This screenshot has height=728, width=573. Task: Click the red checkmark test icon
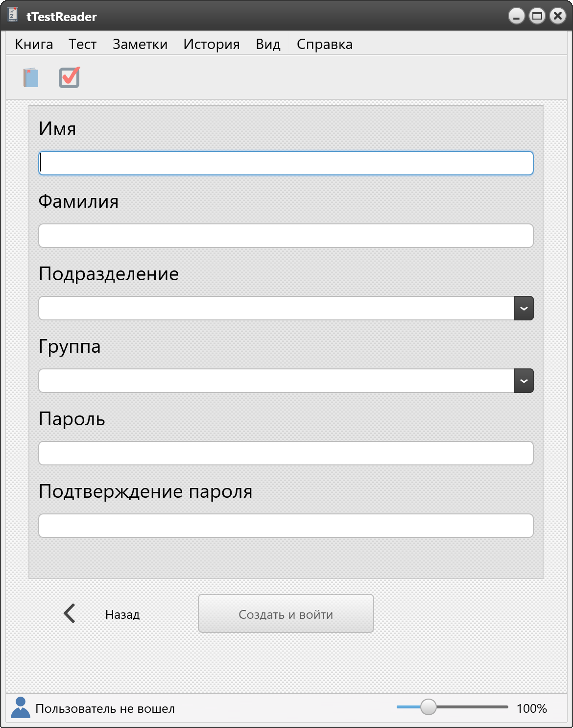pos(69,77)
